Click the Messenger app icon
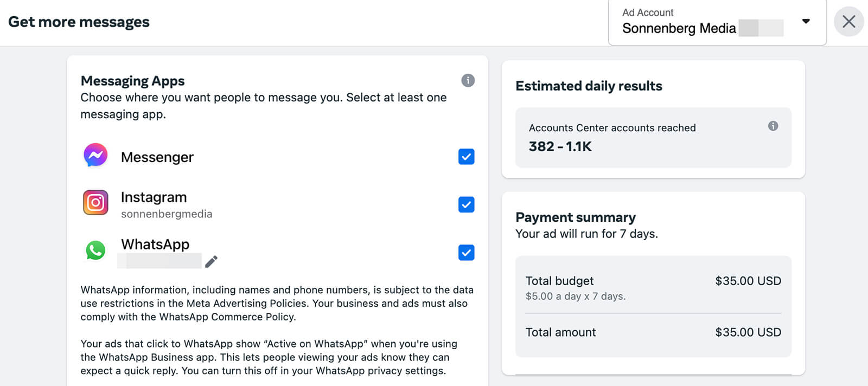This screenshot has width=868, height=386. click(x=95, y=156)
